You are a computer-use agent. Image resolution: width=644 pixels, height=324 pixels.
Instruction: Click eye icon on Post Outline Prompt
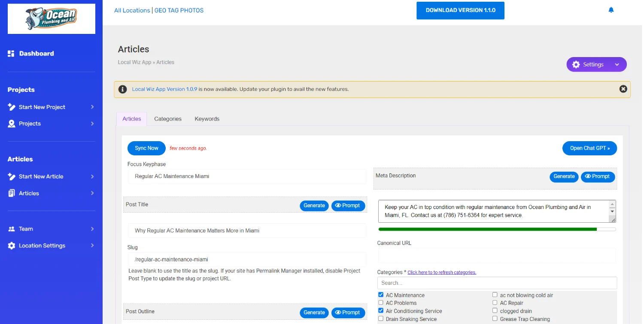pyautogui.click(x=338, y=312)
